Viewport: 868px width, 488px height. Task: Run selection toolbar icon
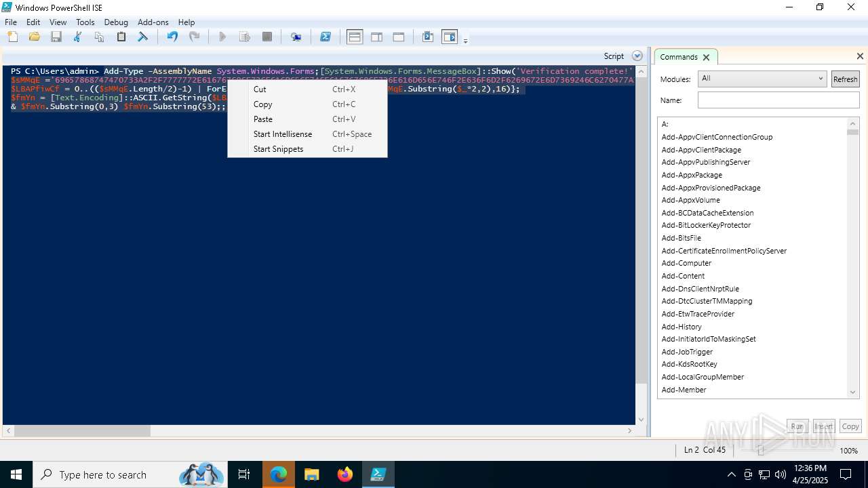[x=245, y=37]
